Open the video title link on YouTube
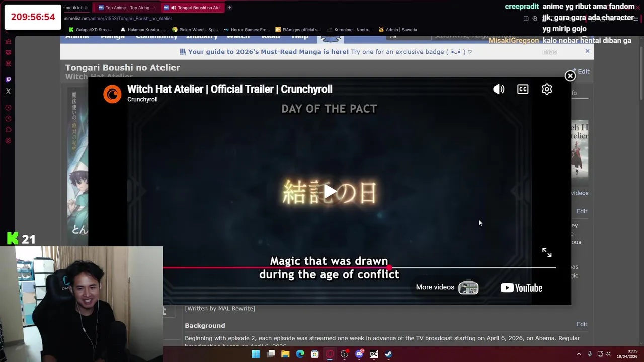 pyautogui.click(x=229, y=89)
